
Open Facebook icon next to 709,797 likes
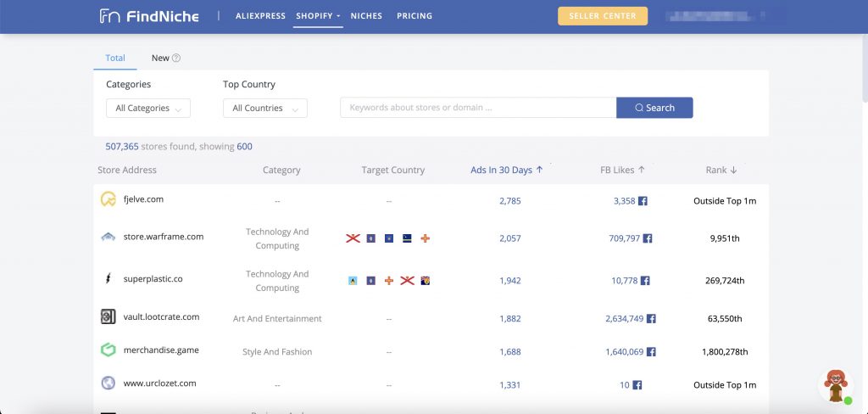(647, 238)
